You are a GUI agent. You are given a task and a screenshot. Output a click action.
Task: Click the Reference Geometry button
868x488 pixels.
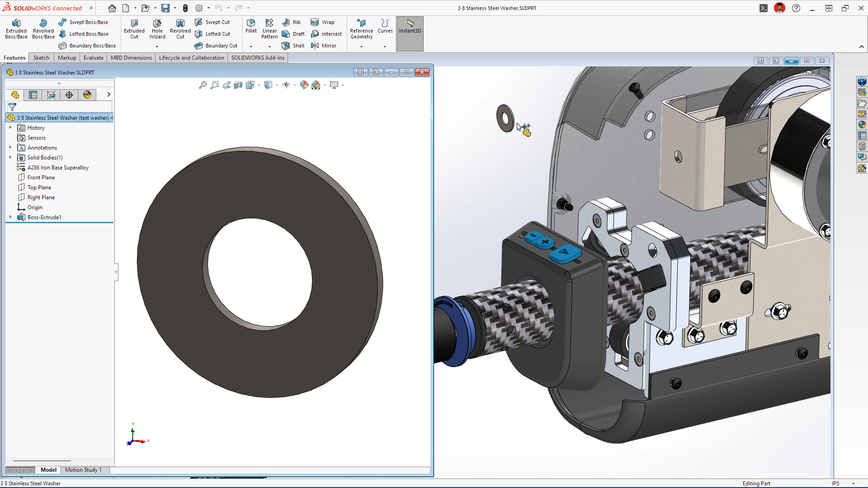click(x=361, y=28)
